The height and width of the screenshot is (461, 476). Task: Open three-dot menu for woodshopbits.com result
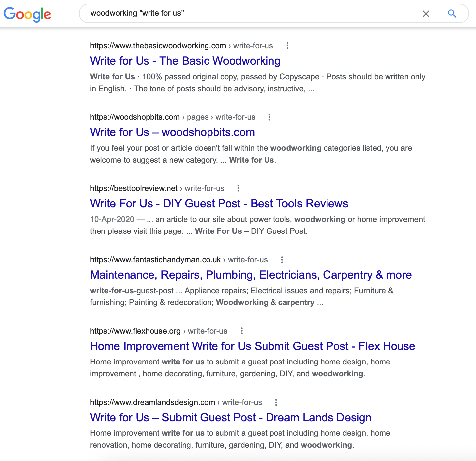point(269,117)
